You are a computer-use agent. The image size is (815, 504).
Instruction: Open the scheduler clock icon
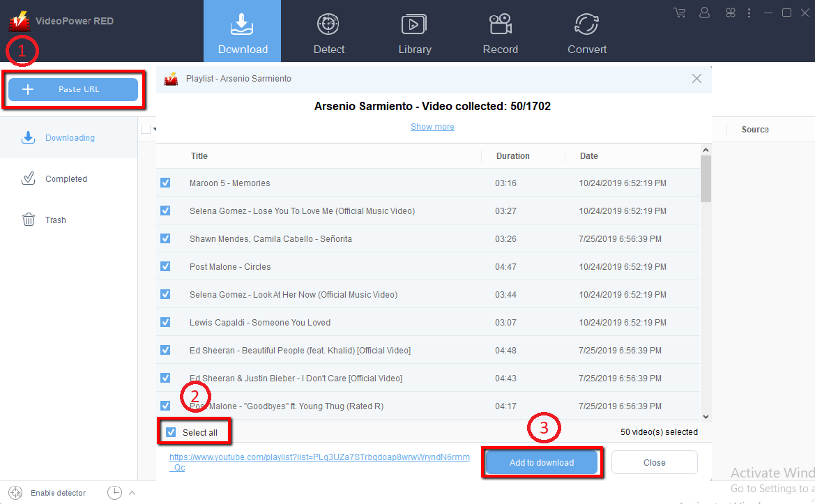coord(114,493)
